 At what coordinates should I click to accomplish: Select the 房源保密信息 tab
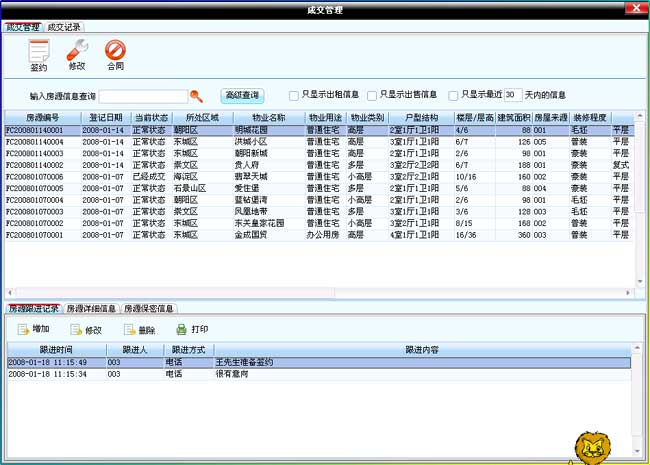click(150, 309)
